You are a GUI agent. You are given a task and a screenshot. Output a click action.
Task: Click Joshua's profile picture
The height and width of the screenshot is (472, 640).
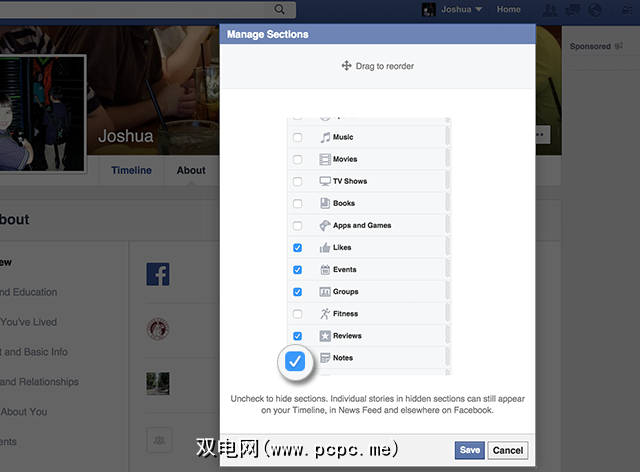42,114
